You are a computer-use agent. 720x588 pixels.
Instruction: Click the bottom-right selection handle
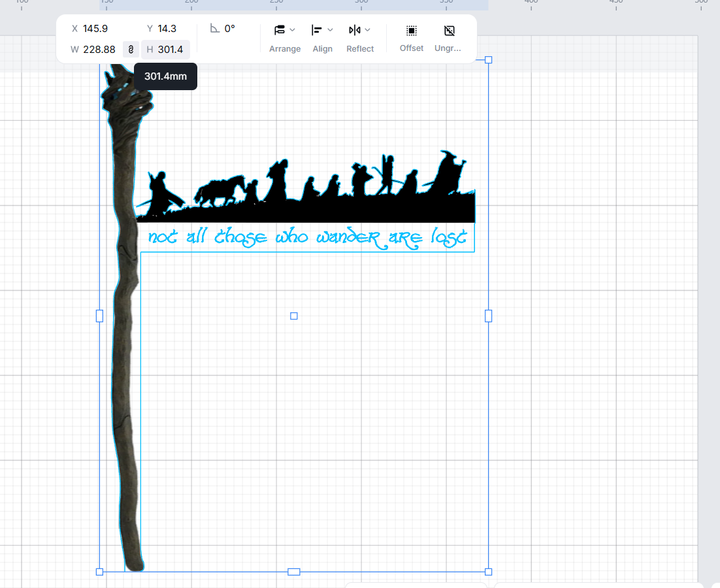(x=489, y=572)
